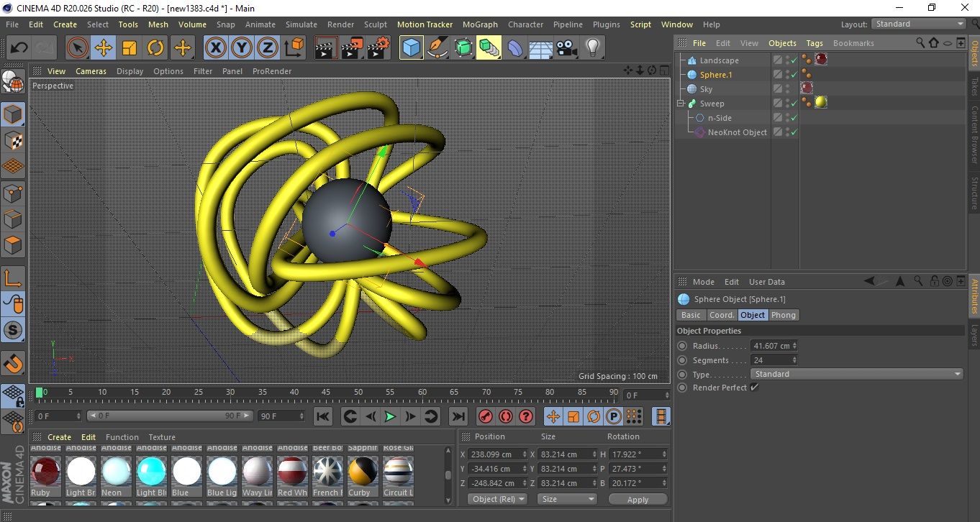Step the Radius value spinner
980x522 pixels.
coord(794,346)
